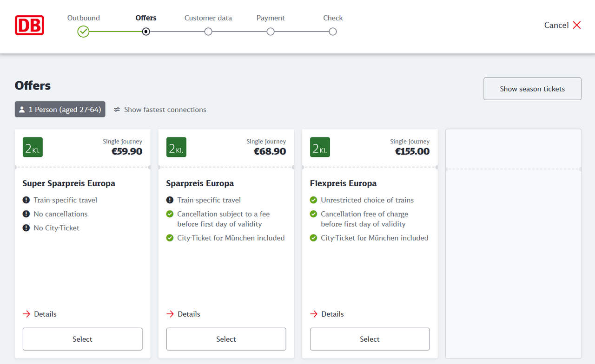Show season tickets
Screen dimensions: 595x364
point(532,89)
